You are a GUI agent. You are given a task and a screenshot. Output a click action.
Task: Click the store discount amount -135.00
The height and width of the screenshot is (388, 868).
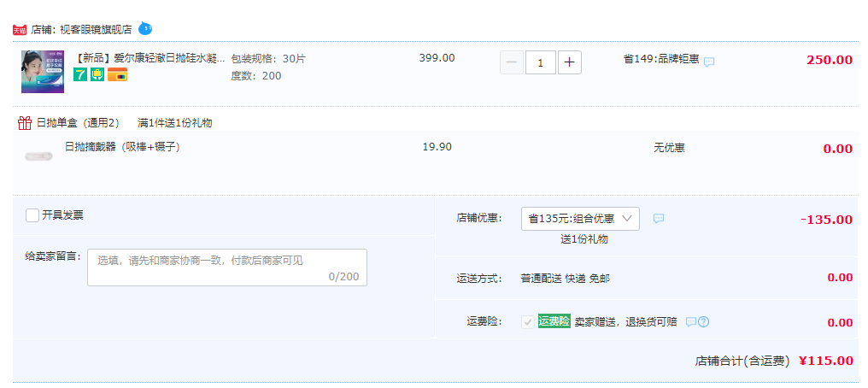coord(826,219)
